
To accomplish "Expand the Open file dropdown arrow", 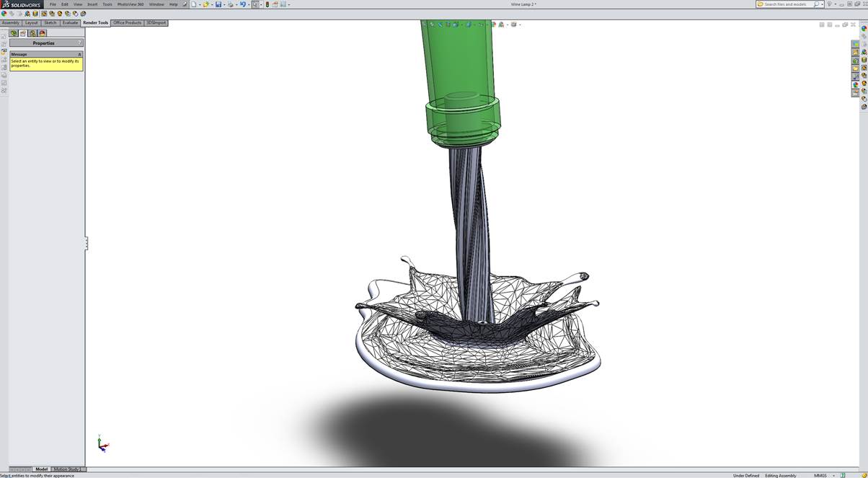I will pyautogui.click(x=212, y=4).
